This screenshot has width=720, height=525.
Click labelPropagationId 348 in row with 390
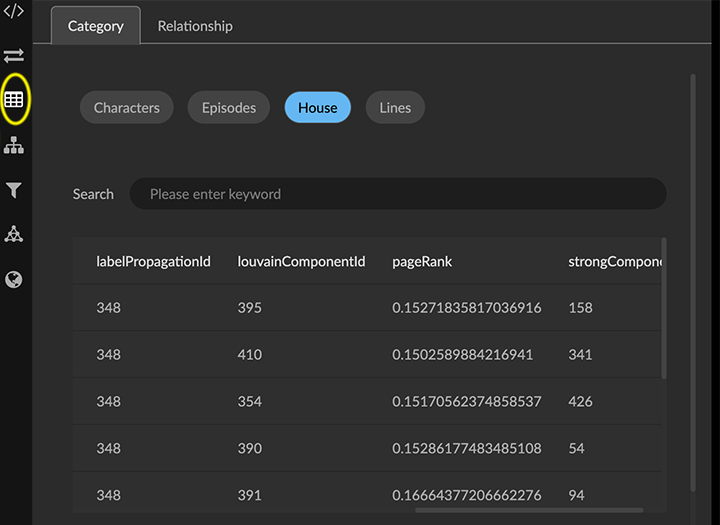click(x=108, y=448)
